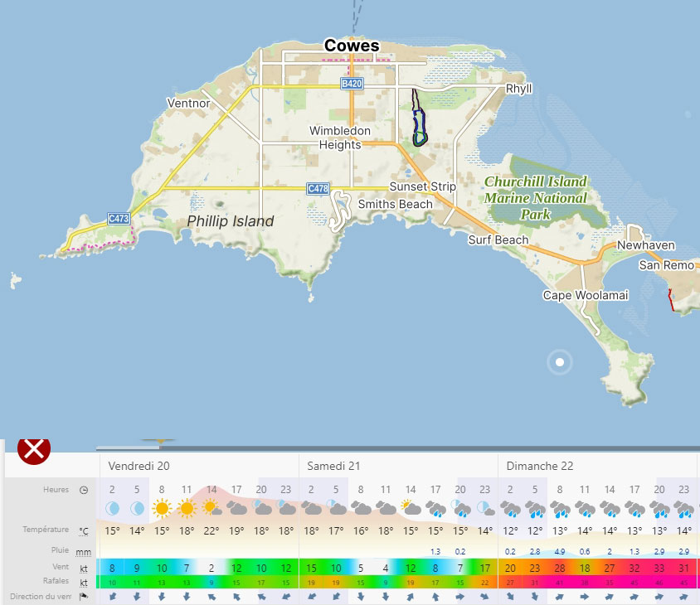This screenshot has width=700, height=605.
Task: Select the white circle marker in the sea
Action: pyautogui.click(x=560, y=362)
